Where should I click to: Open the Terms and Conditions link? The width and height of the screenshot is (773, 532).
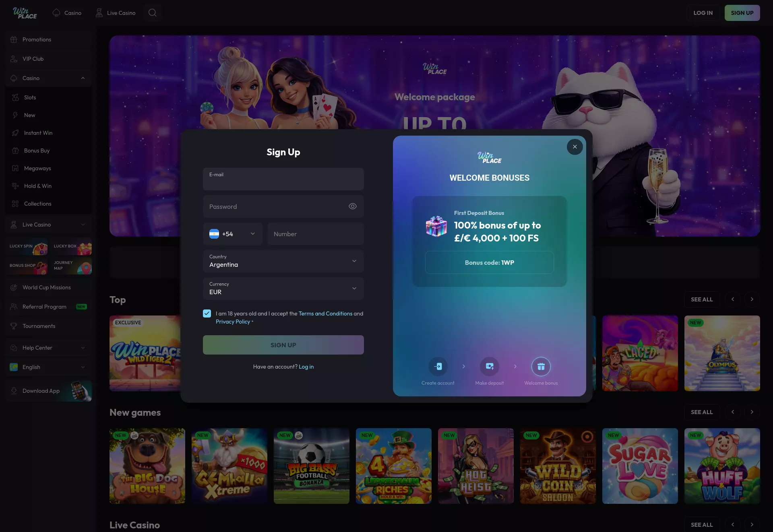(325, 313)
